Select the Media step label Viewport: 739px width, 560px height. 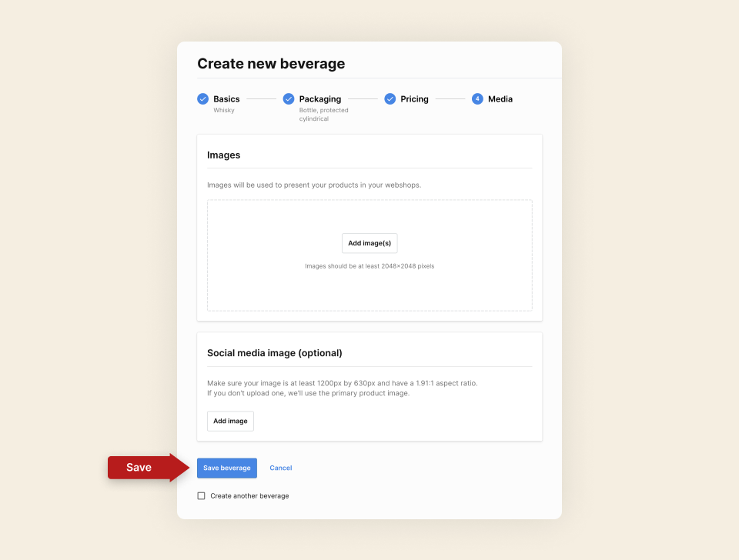pyautogui.click(x=500, y=98)
